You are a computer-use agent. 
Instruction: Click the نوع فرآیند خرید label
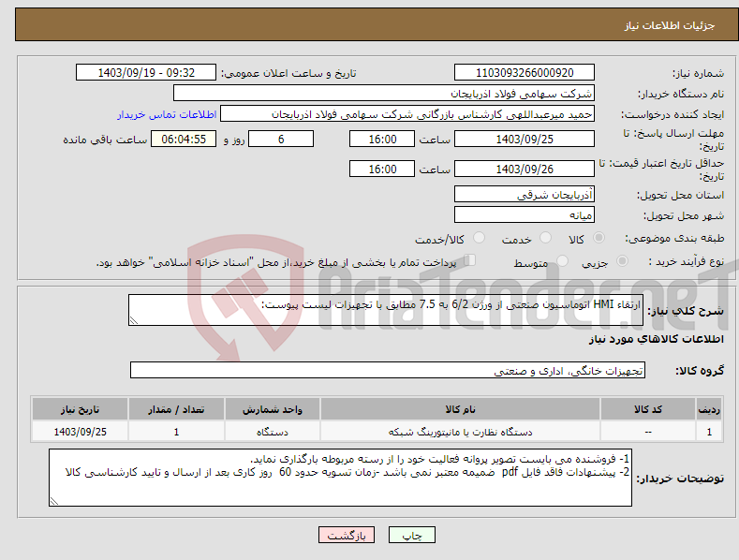[x=687, y=261]
